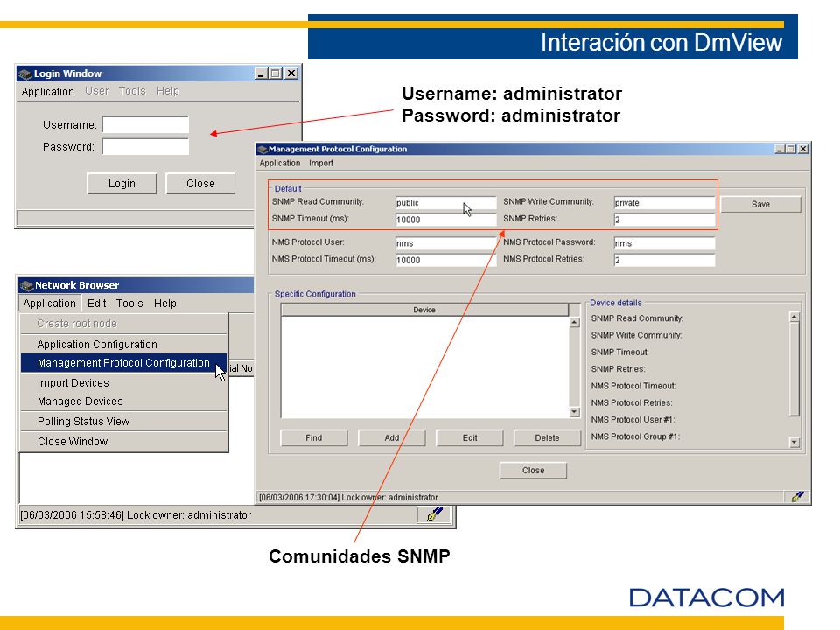Click SNMP Retries field
Screen dimensions: 840x630
(x=664, y=219)
